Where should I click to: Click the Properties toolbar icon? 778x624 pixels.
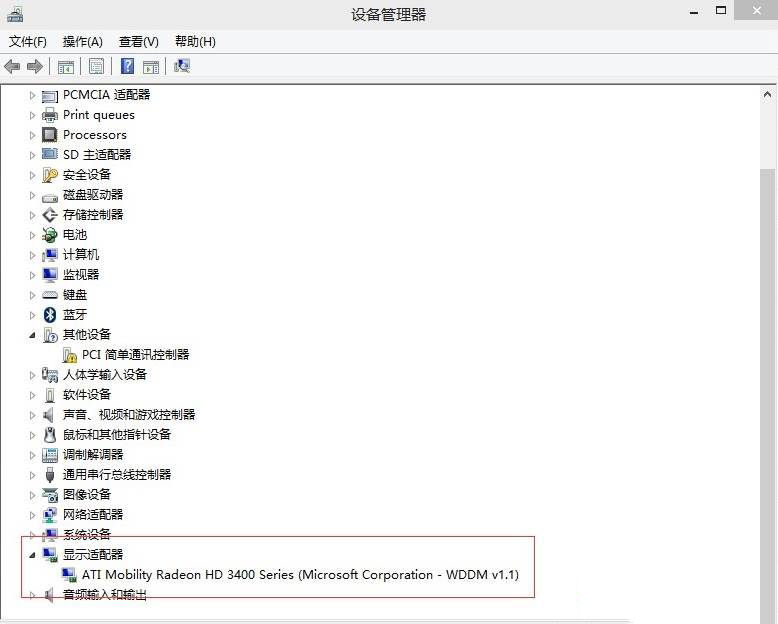coord(96,67)
